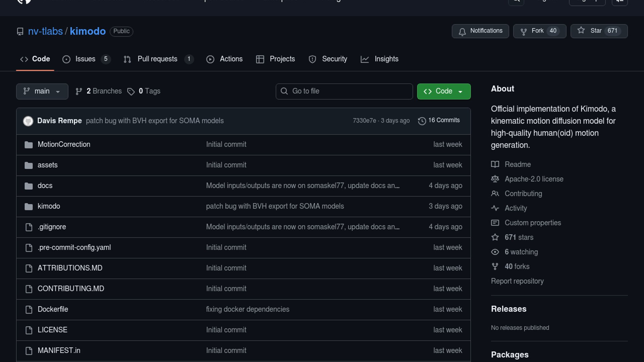The image size is (644, 362).
Task: Click the eye icon beside 6 watching
Action: click(495, 252)
